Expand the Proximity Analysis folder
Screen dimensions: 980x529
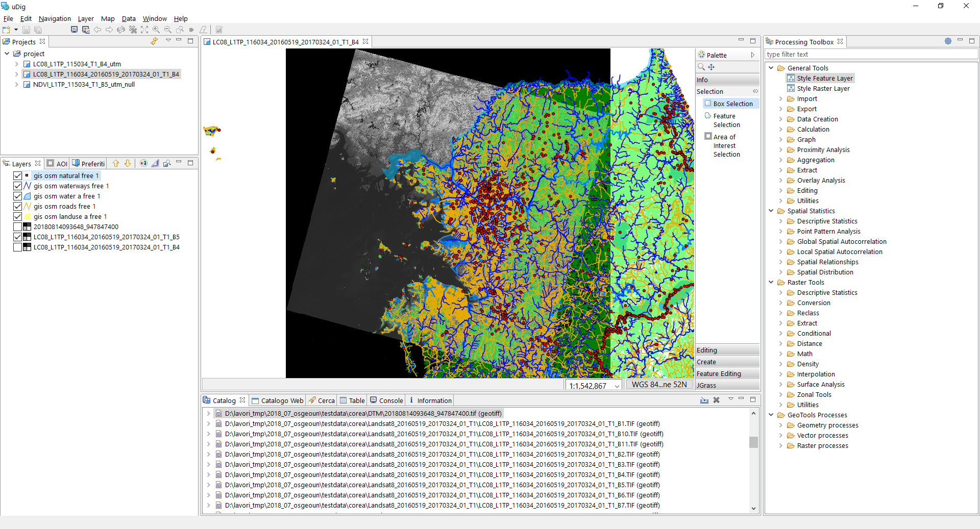coord(780,150)
